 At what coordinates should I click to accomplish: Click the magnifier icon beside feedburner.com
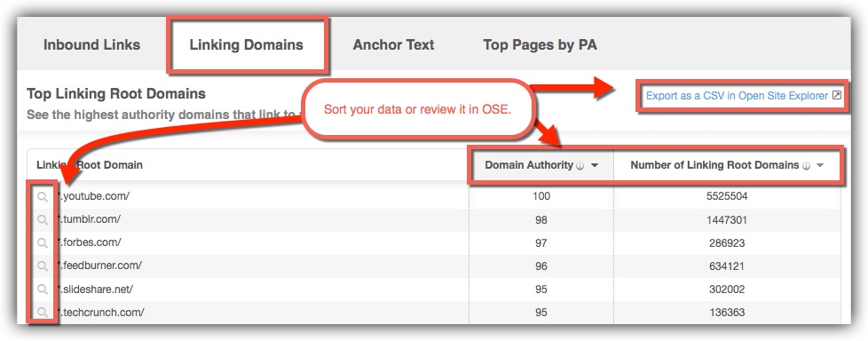point(42,266)
